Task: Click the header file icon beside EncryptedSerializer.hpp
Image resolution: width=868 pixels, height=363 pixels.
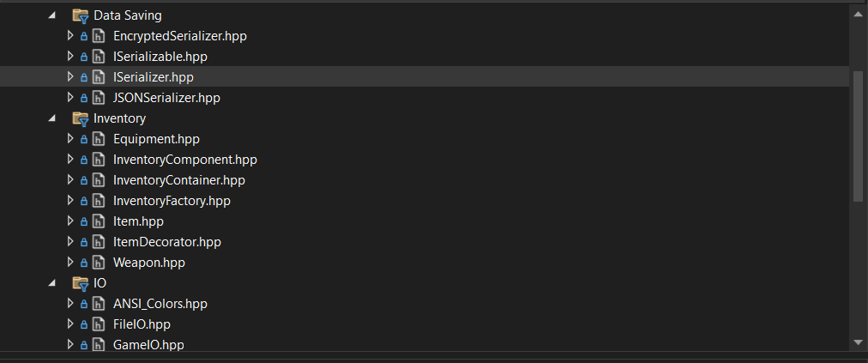Action: point(99,36)
